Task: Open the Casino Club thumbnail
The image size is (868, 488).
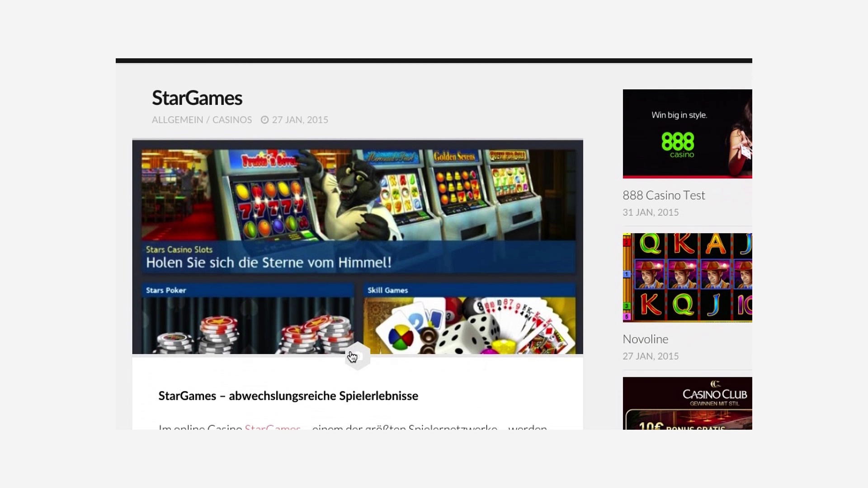Action: click(687, 403)
